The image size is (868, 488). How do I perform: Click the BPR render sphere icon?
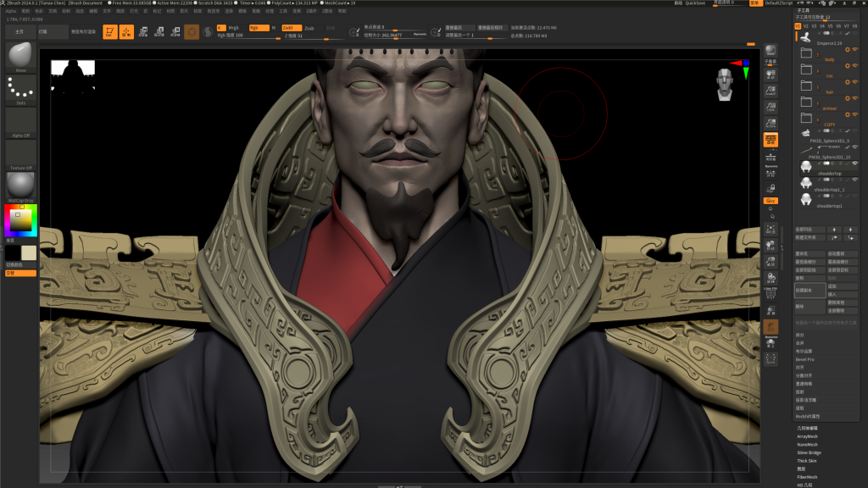771,51
